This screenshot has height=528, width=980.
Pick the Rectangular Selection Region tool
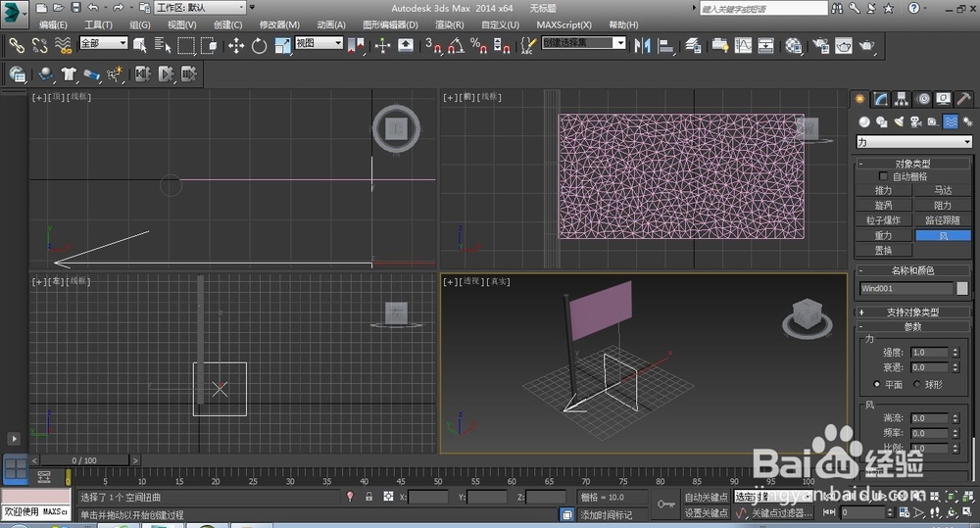(x=185, y=45)
